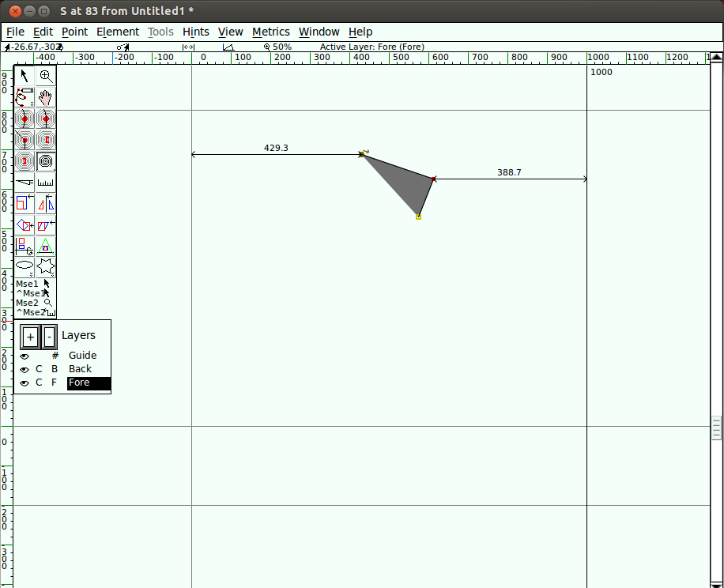Select the Ellipse shape tool
This screenshot has height=588, width=724.
tap(25, 267)
